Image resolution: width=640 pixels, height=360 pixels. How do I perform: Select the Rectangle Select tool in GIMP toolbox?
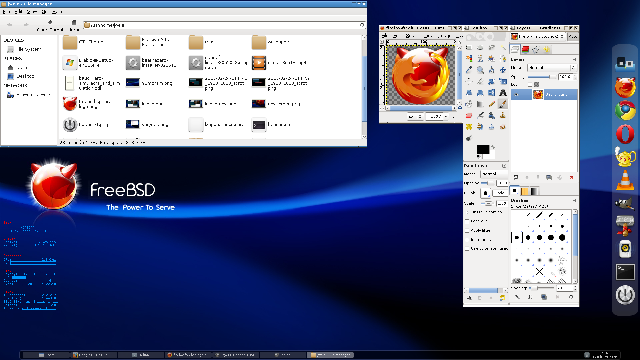tap(469, 48)
